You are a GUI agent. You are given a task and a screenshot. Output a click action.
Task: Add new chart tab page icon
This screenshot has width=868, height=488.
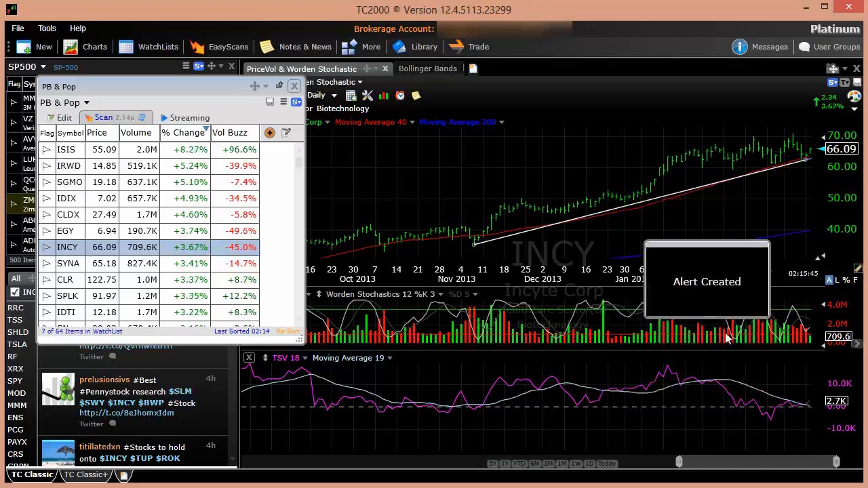[x=473, y=68]
